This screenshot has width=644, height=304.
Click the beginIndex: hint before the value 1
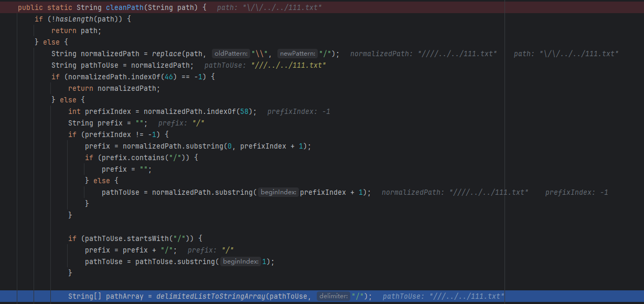[x=240, y=261]
